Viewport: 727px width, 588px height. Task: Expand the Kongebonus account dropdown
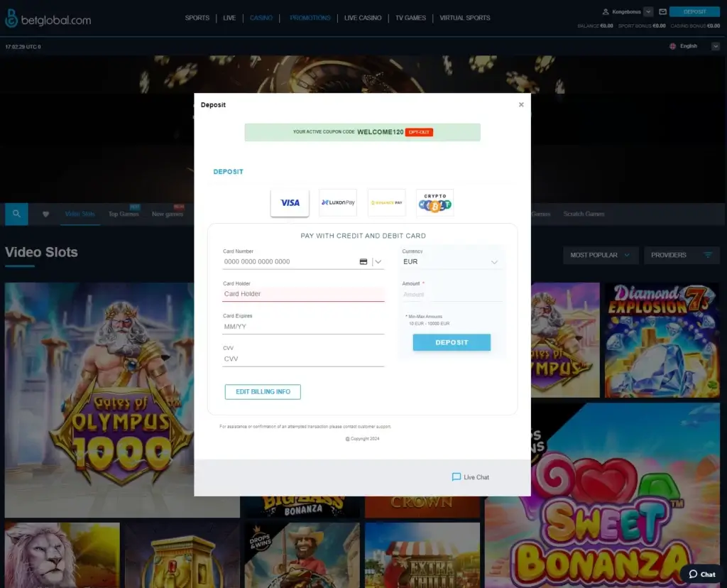pos(649,12)
